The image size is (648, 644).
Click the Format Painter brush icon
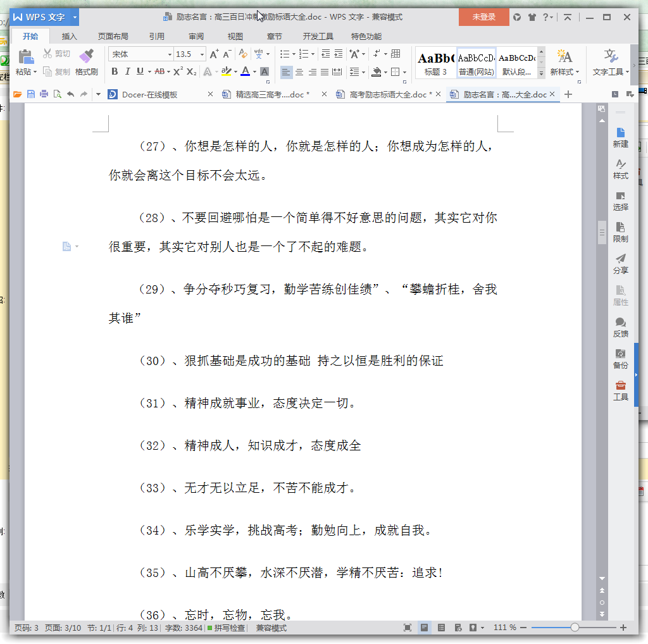(87, 56)
